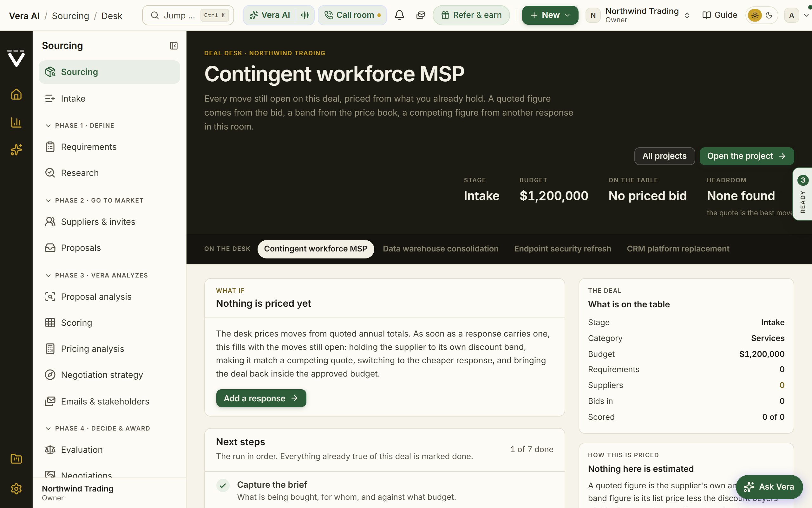Click the All projects button
This screenshot has height=508, width=812.
pyautogui.click(x=665, y=156)
